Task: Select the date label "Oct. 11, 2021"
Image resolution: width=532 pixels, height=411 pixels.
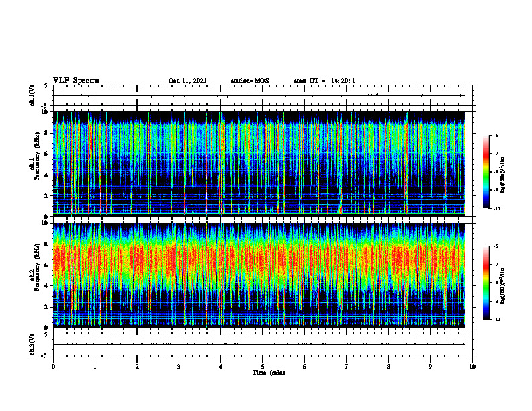Action: click(187, 81)
